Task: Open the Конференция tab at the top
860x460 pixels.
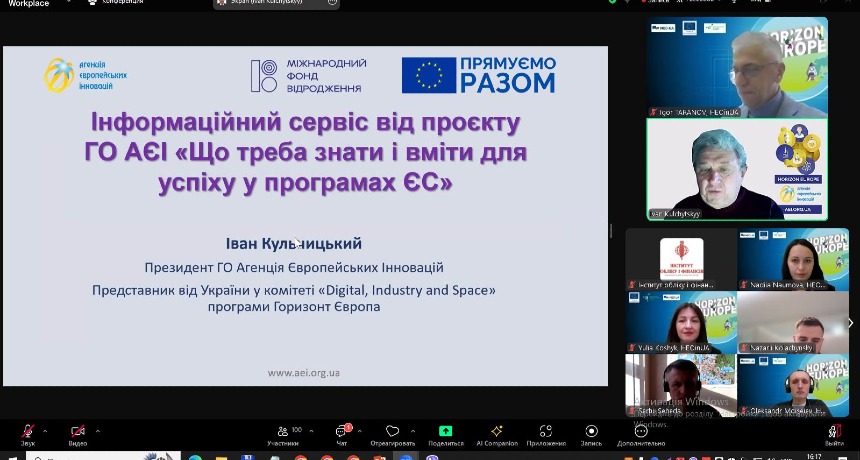Action: (116, 2)
